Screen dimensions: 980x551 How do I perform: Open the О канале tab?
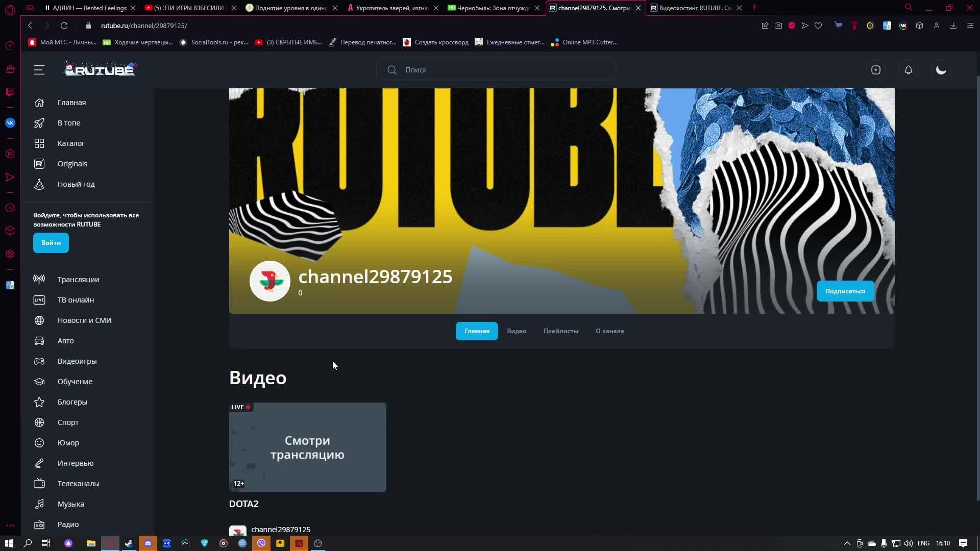[x=609, y=331]
